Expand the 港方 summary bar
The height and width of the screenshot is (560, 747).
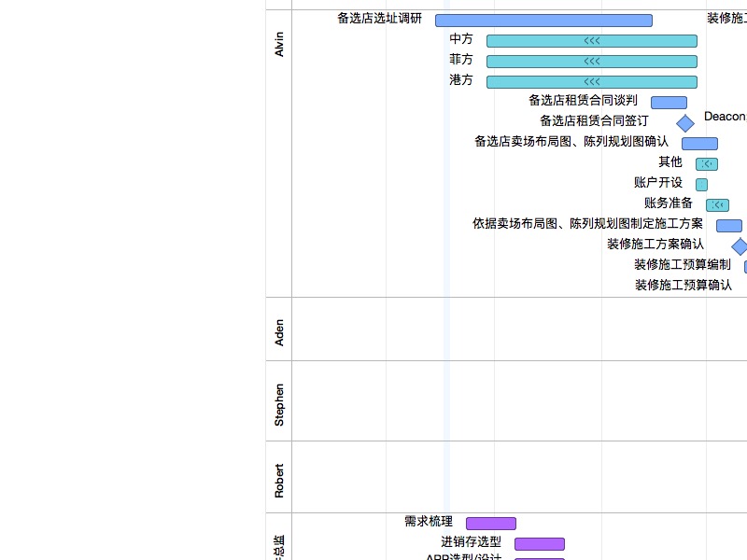tap(592, 82)
